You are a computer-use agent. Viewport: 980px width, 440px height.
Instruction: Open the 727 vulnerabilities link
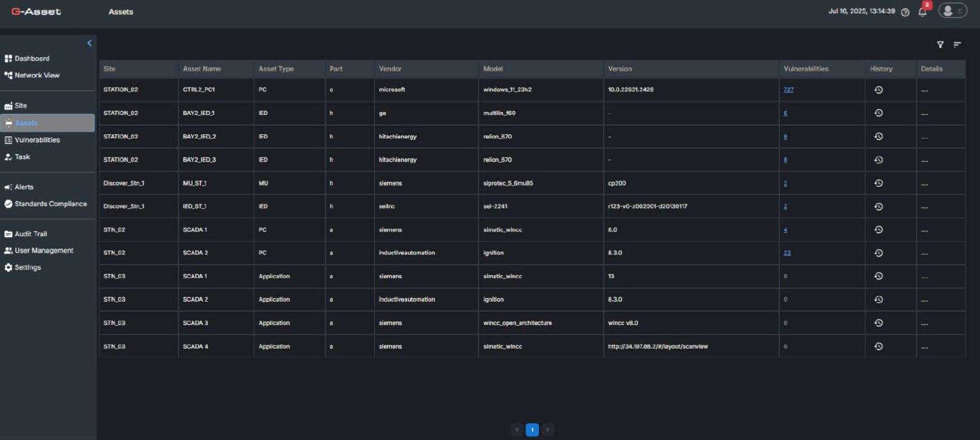[x=788, y=90]
